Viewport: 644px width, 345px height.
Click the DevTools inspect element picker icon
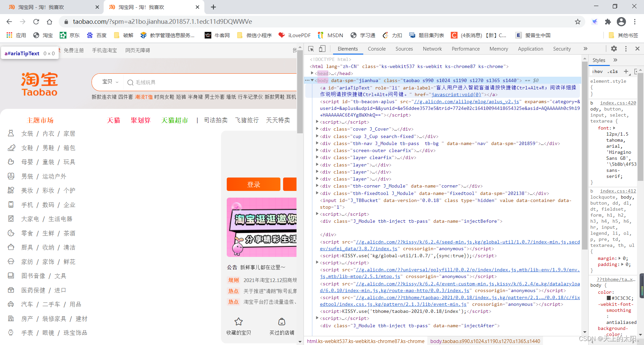[x=311, y=49]
